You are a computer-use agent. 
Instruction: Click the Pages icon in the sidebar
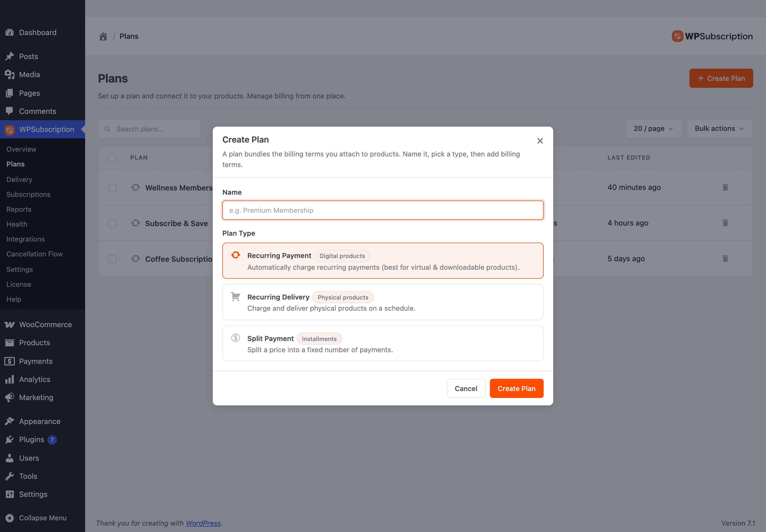pyautogui.click(x=10, y=93)
